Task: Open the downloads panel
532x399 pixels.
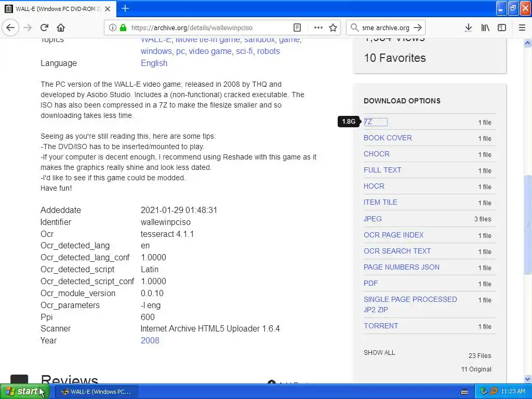Action: [x=469, y=28]
